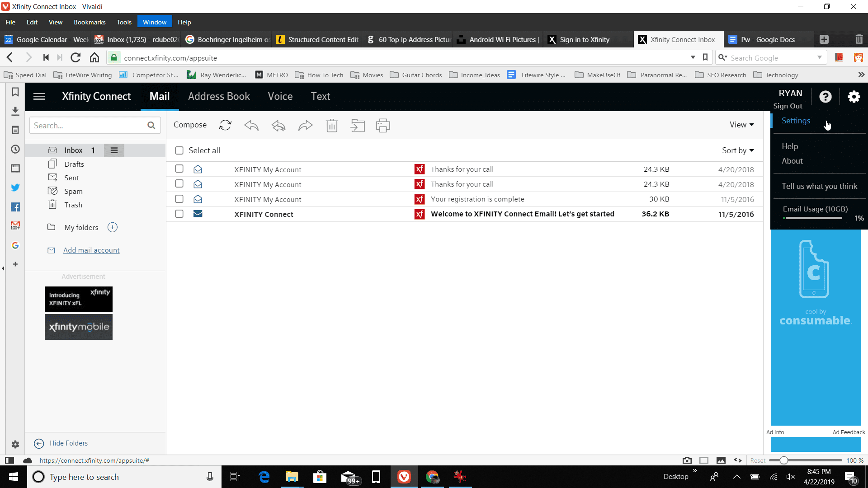Open the View dropdown

pos(741,125)
